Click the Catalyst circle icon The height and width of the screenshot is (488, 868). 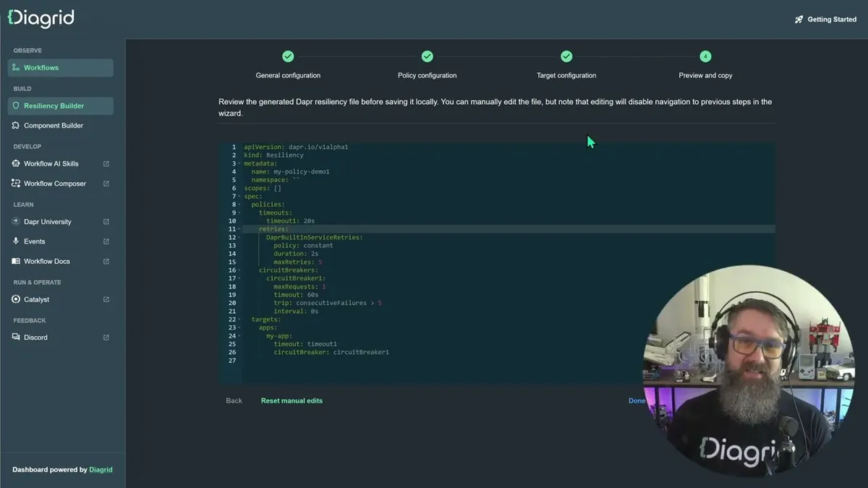[x=16, y=299]
